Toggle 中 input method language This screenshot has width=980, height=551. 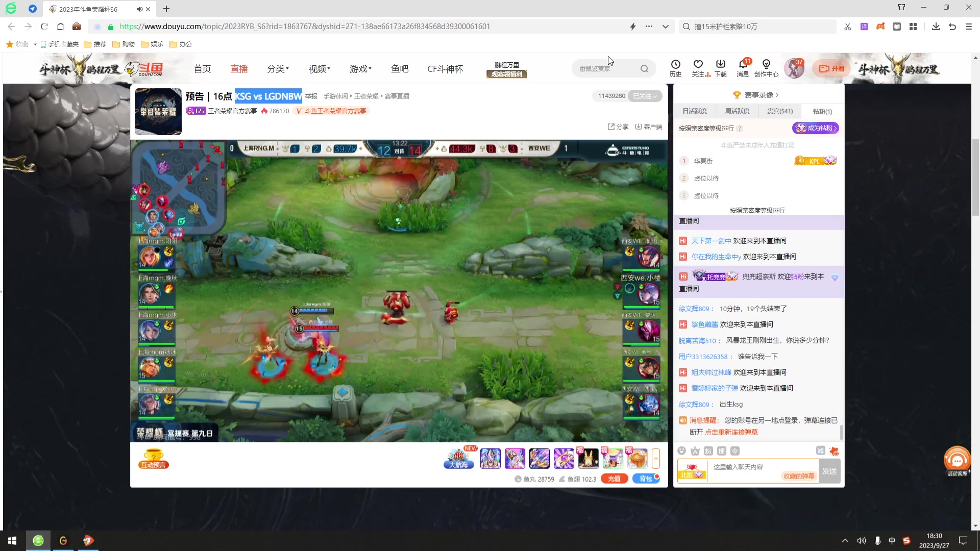(x=892, y=541)
